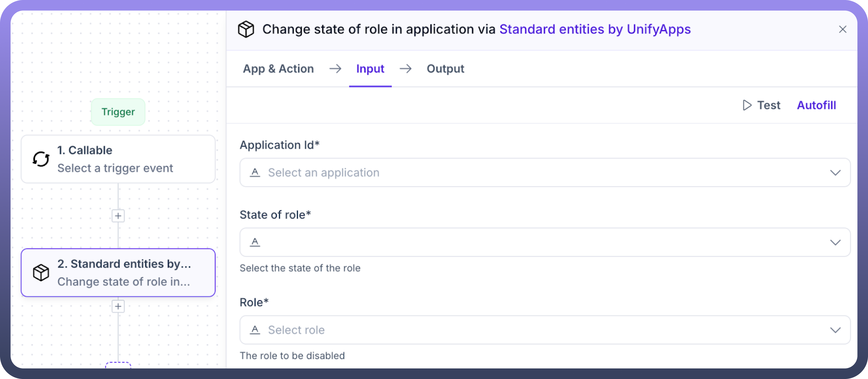868x379 pixels.
Task: Open the Input tab
Action: 370,69
